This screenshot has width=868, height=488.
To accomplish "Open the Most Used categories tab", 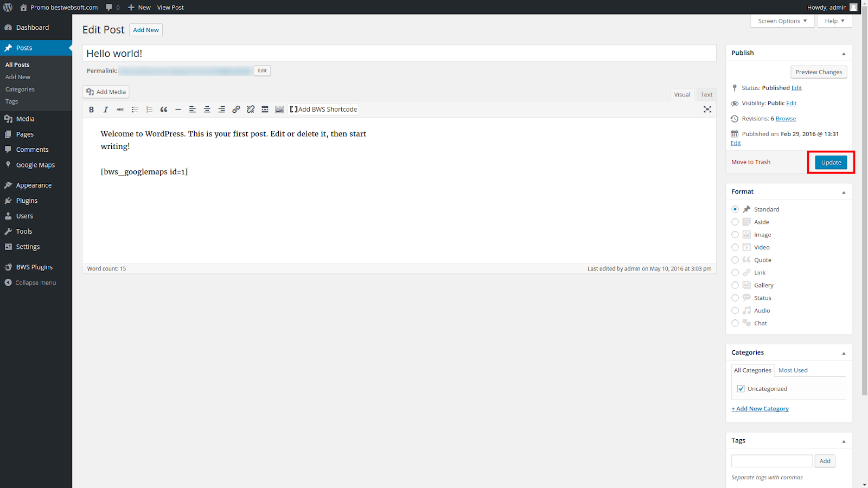I will click(x=793, y=370).
